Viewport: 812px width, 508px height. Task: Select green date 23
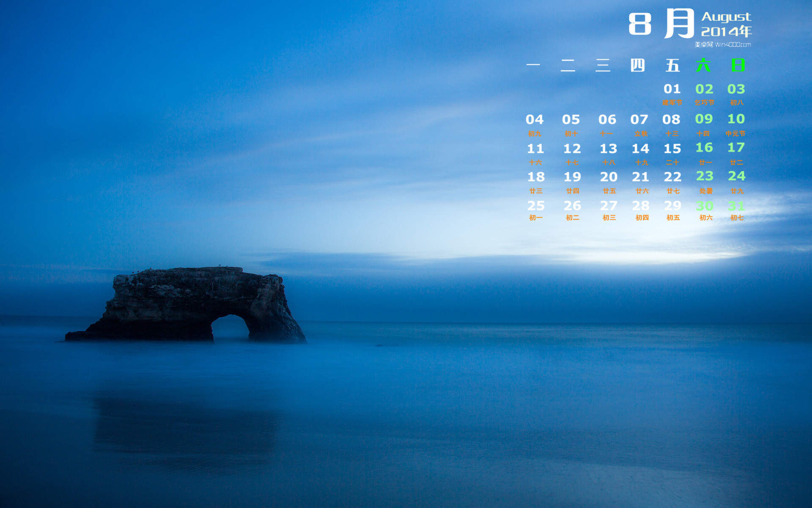coord(705,176)
